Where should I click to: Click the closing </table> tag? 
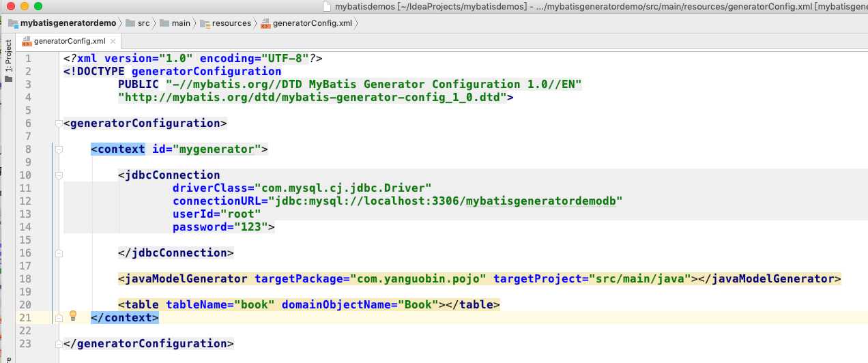pos(473,305)
